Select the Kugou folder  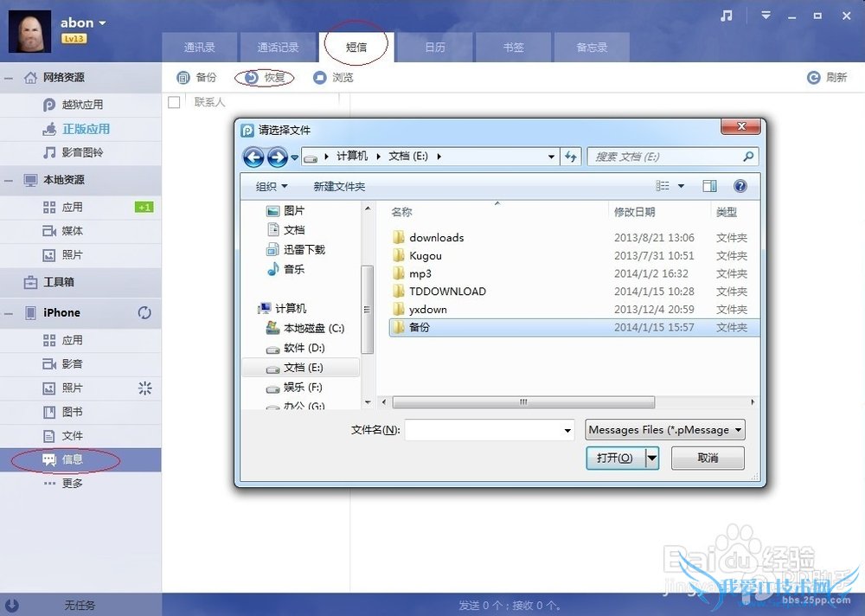tap(426, 255)
